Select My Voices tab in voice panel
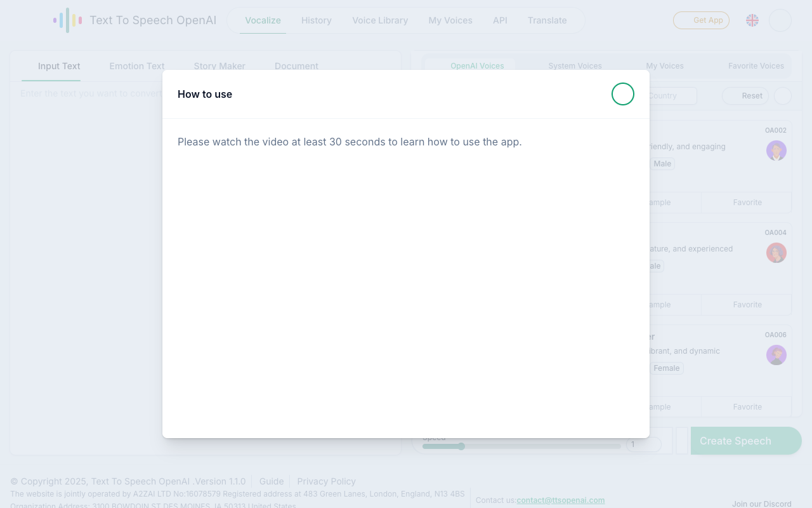 [x=665, y=66]
